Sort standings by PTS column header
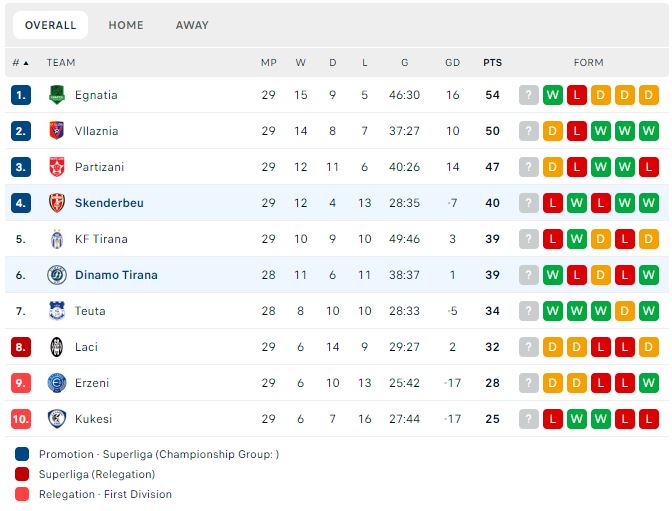 492,62
